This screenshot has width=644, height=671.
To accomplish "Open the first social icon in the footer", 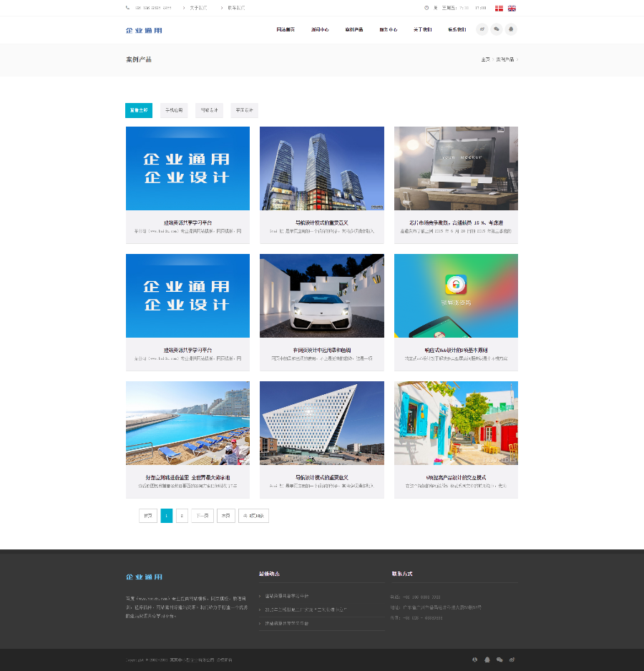I will click(x=474, y=660).
